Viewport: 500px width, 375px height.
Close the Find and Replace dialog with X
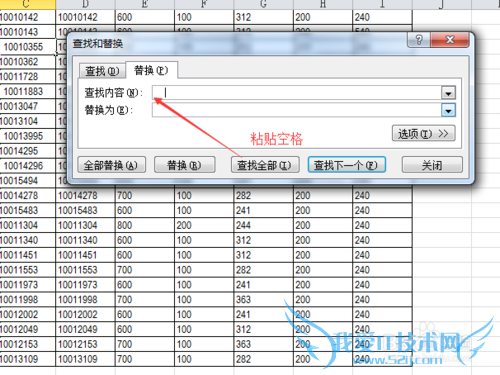450,40
